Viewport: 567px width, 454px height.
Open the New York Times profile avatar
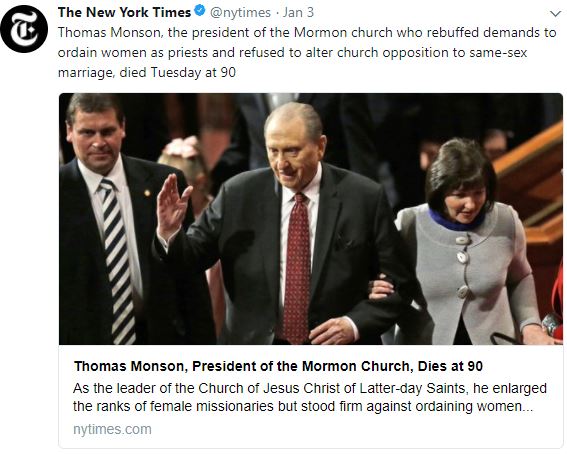[24, 29]
